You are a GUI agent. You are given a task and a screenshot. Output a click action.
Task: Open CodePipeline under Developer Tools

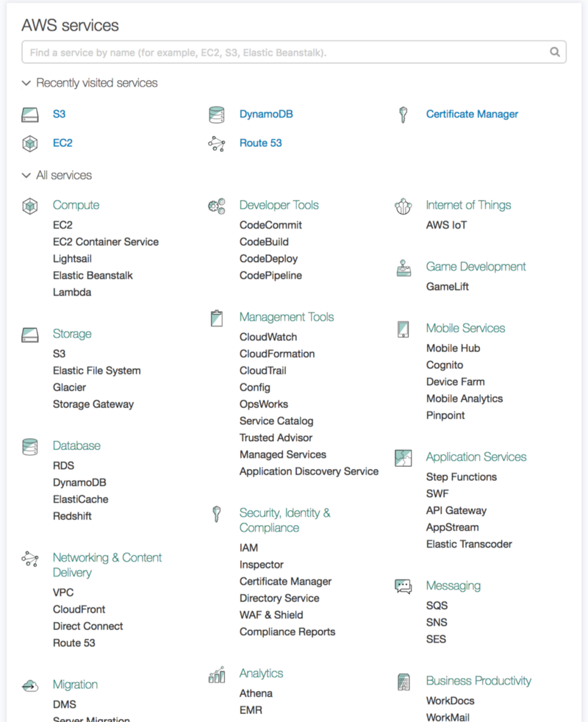tap(270, 276)
